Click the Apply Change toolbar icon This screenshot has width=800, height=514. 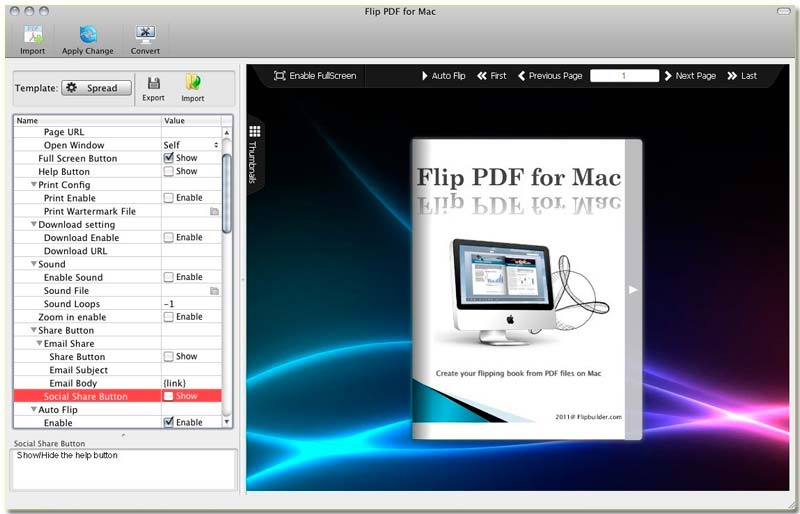(88, 35)
